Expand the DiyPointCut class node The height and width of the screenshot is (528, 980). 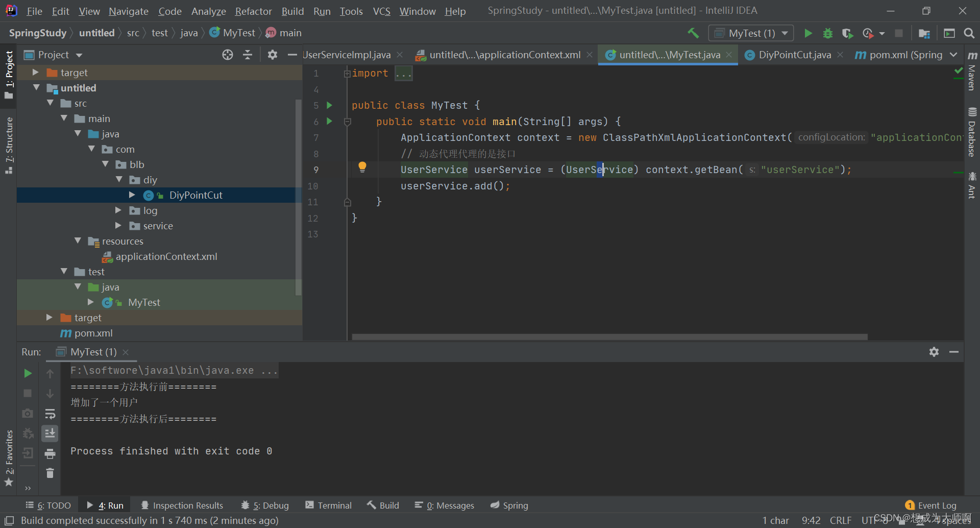pyautogui.click(x=132, y=195)
